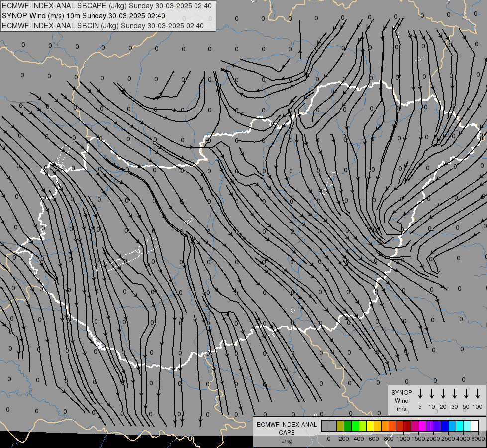
Task: Click the 400 value on CAPE scale
Action: coord(359,439)
